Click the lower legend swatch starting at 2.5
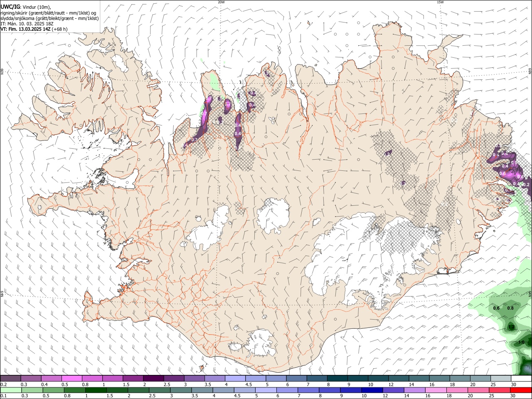The width and height of the screenshot is (532, 399). (x=159, y=390)
